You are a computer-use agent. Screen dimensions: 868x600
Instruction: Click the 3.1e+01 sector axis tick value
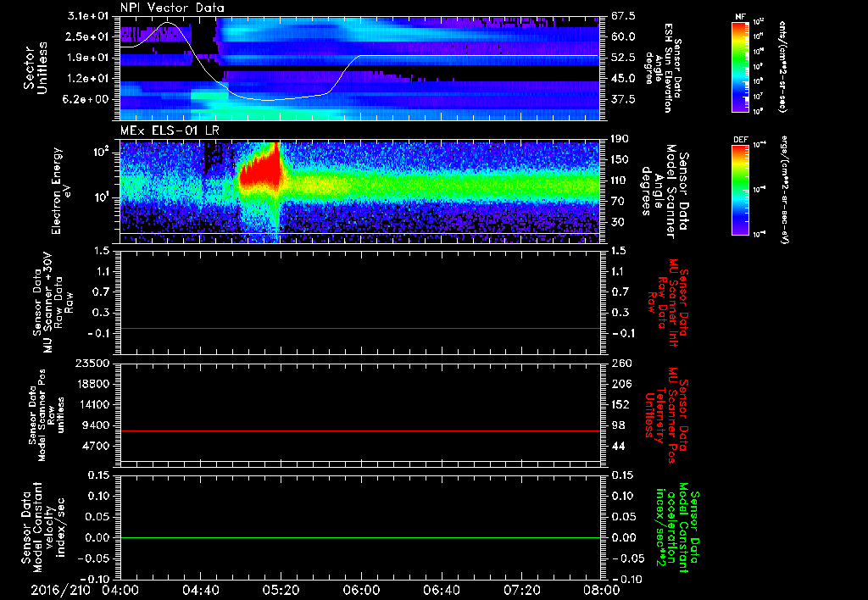click(x=88, y=16)
